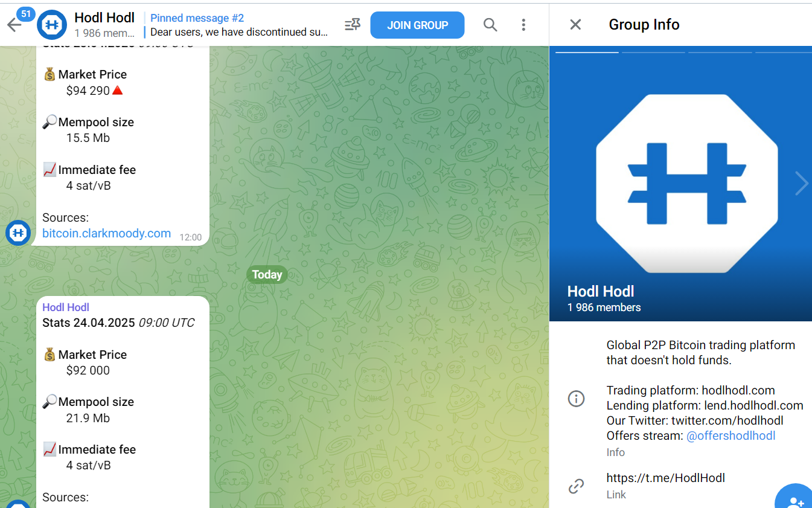812x508 pixels.
Task: Open the bitcoin.clarkmoody.com source link
Action: (106, 233)
